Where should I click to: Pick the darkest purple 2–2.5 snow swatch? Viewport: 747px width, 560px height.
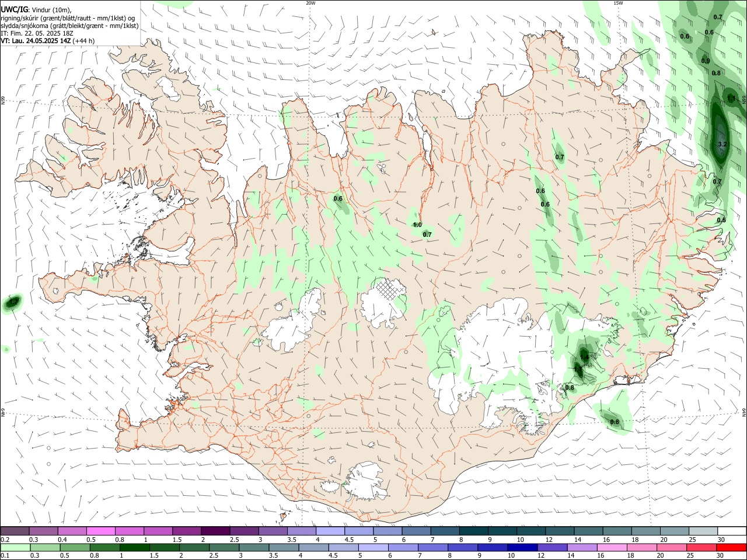[215, 531]
